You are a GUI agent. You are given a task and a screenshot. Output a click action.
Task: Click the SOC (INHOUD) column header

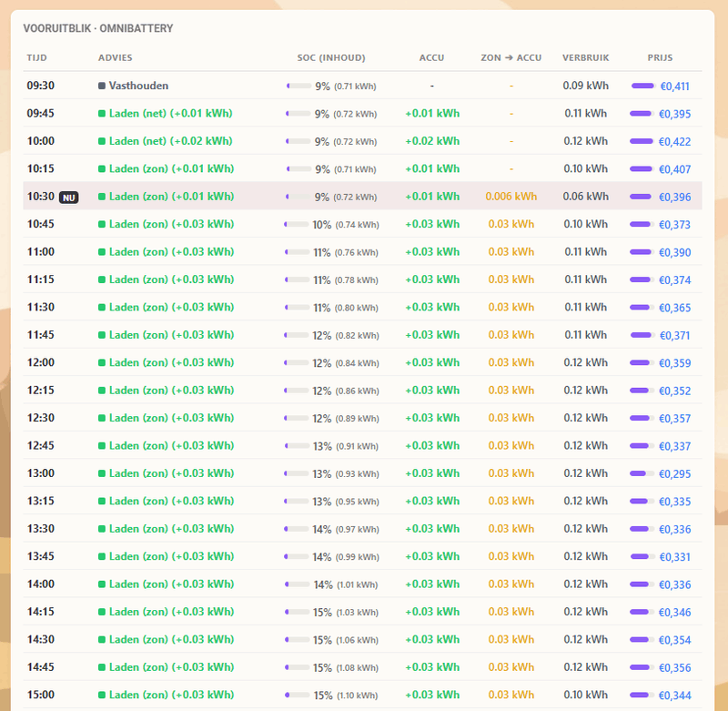tap(331, 57)
